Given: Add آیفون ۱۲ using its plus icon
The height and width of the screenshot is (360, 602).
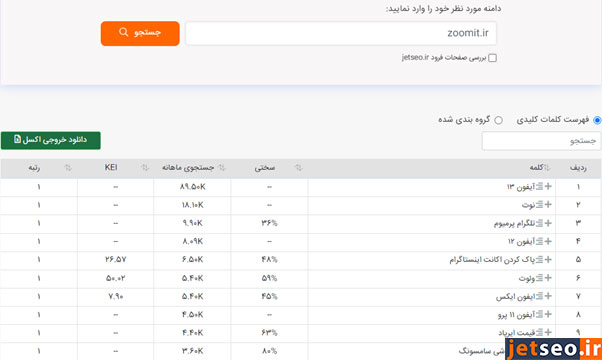Looking at the screenshot, I should [x=548, y=241].
